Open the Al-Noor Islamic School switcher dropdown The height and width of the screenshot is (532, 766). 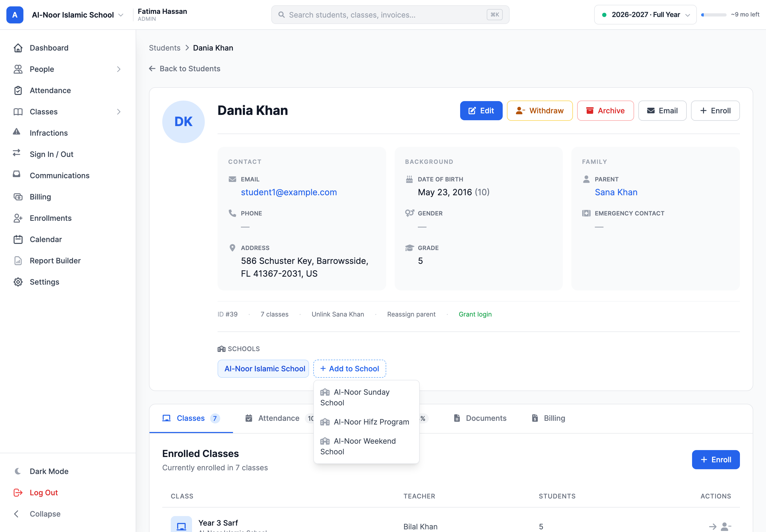(78, 15)
